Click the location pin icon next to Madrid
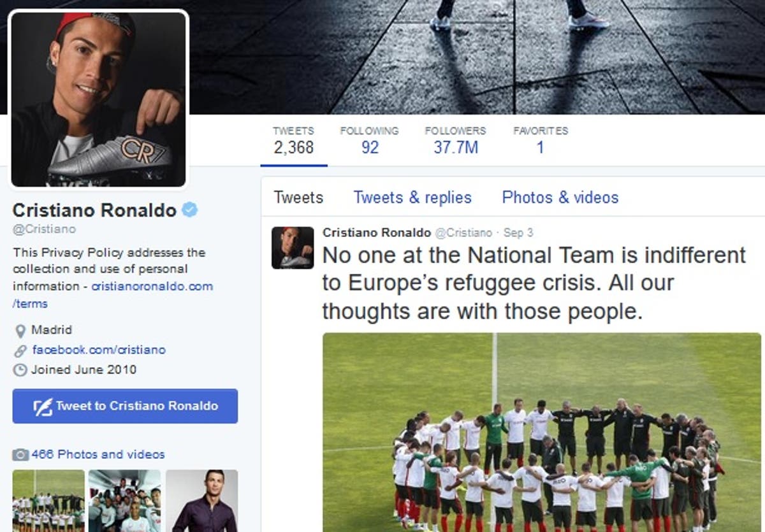 [x=20, y=331]
